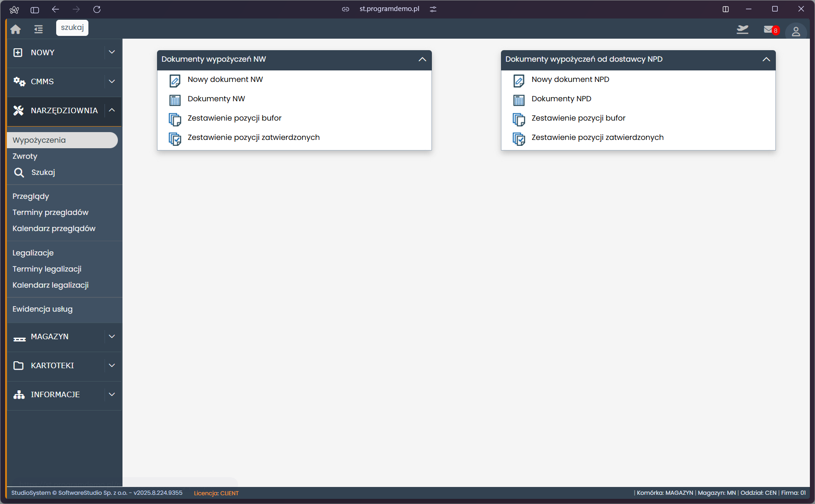The image size is (815, 504).
Task: Collapse the Dokumenty wypożyczeń od dostawcy NPD panel
Action: click(766, 59)
